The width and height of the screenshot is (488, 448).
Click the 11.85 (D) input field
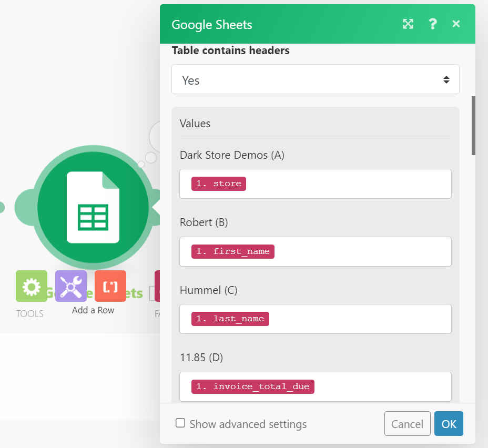316,386
